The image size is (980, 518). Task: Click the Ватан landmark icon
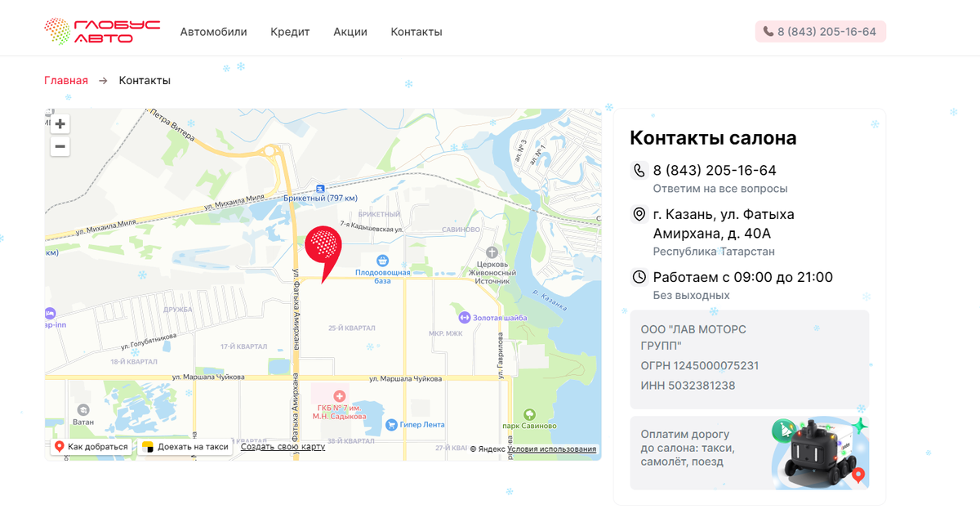point(82,411)
